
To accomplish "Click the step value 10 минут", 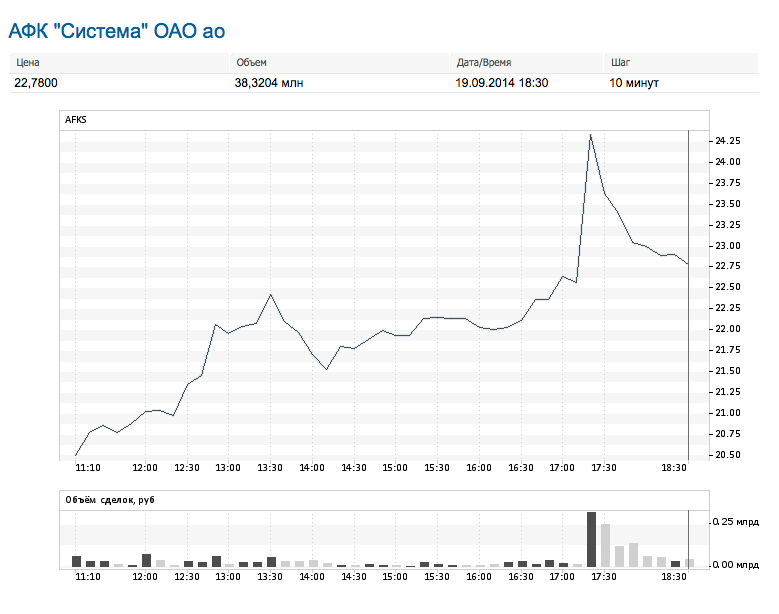I will pos(634,82).
